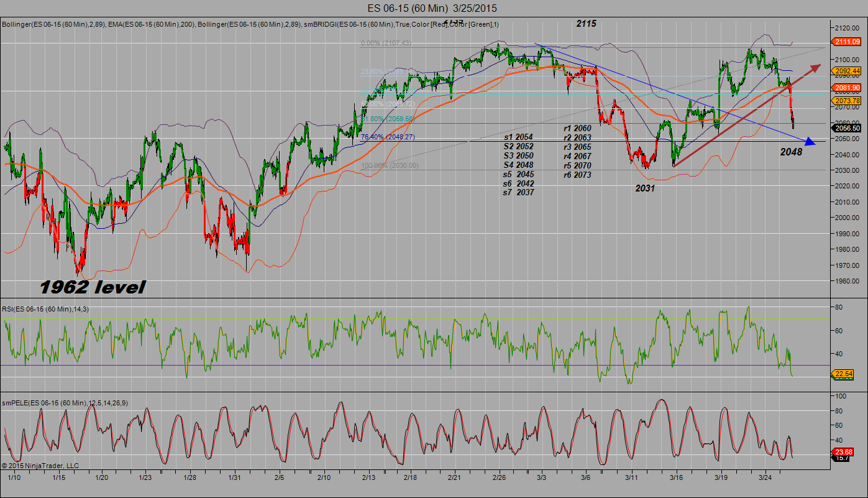The image size is (868, 498).
Task: Click the 2/26 date label on time axis
Action: pos(500,477)
